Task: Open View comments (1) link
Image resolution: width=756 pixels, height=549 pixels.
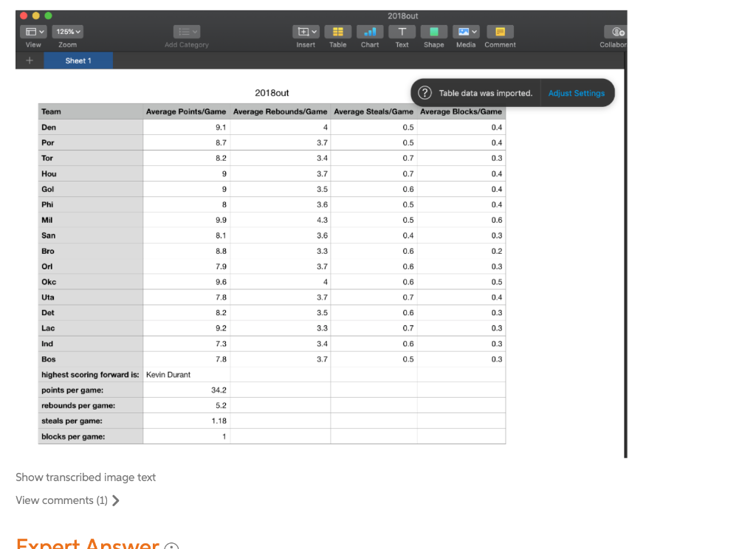Action: (67, 500)
